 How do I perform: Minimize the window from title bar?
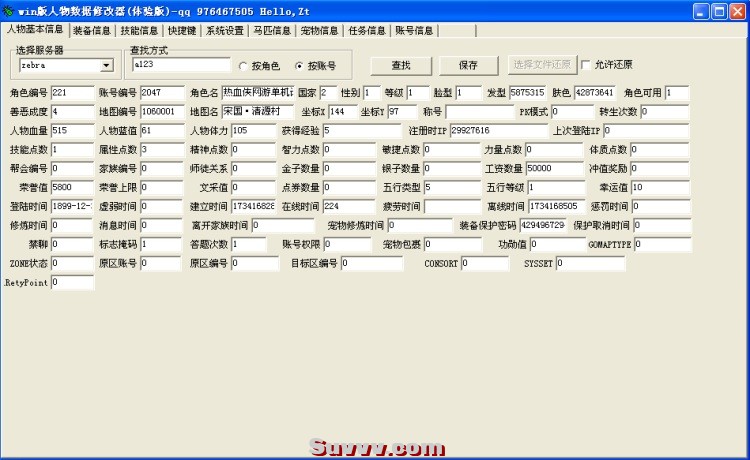coord(701,11)
